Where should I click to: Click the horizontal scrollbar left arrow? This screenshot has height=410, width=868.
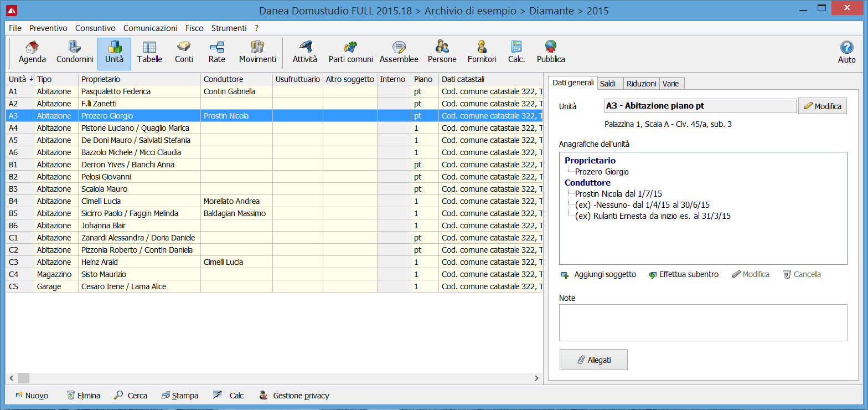pos(12,378)
